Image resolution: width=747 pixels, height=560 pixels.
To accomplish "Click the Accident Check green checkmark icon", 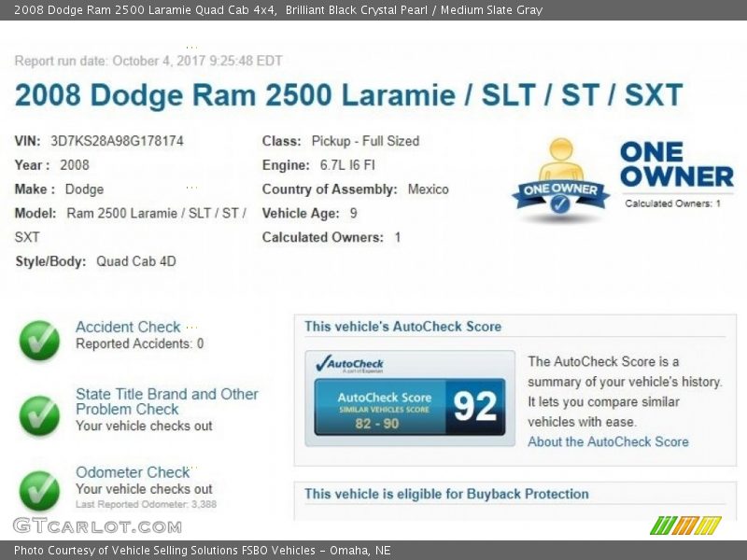I will tap(39, 341).
